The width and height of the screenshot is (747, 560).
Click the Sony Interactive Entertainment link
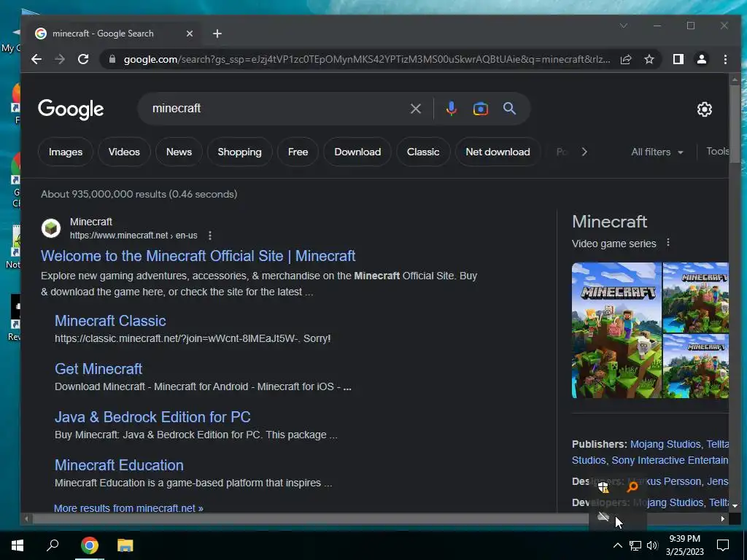click(670, 460)
